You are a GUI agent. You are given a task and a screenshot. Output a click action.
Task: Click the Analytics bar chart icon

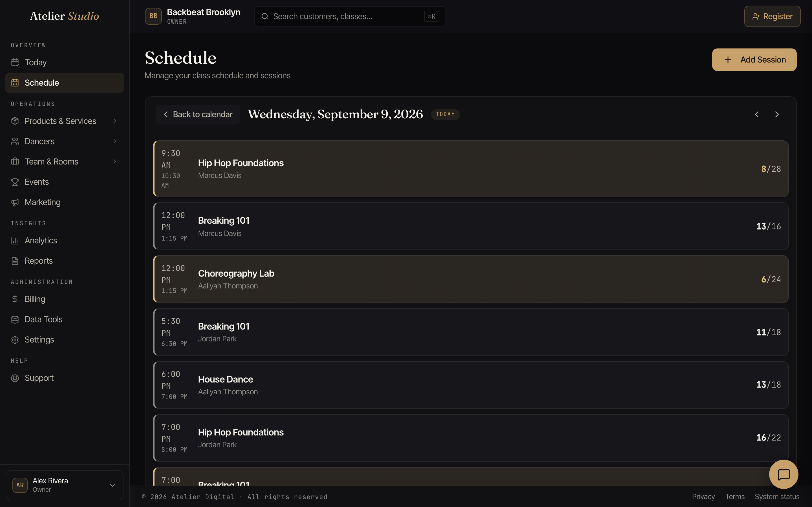click(15, 241)
